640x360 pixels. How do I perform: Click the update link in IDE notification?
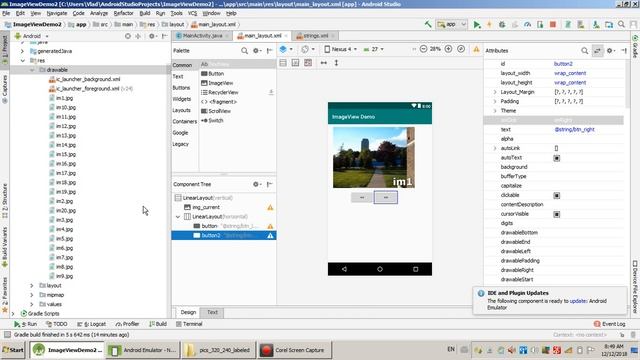578,301
